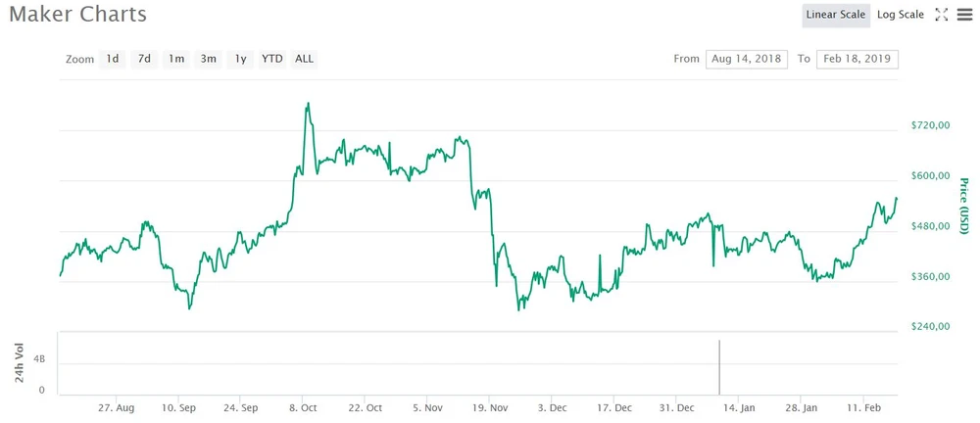Viewport: 980px width, 423px height.
Task: Choose the 1y zoom range
Action: [240, 59]
